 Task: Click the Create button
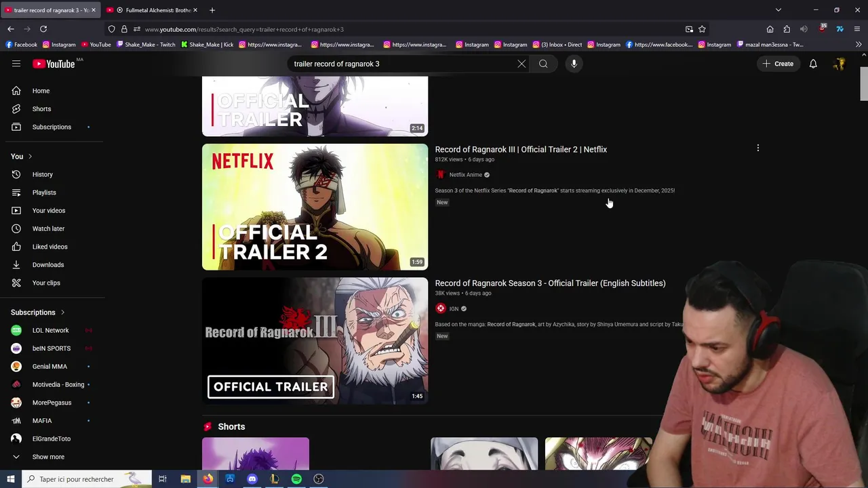click(x=778, y=64)
